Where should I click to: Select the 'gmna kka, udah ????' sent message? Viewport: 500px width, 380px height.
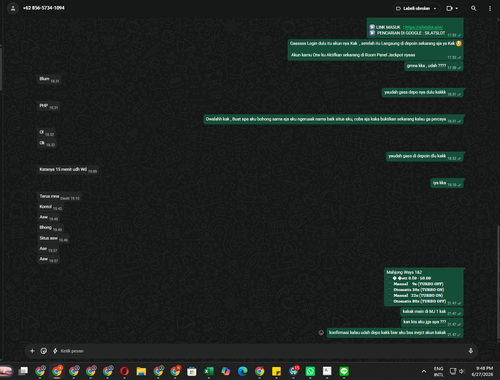click(434, 66)
